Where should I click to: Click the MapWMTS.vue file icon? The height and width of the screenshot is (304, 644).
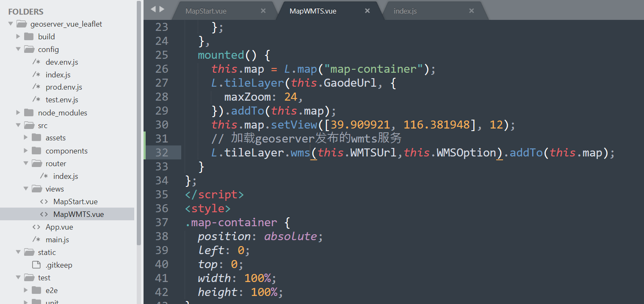44,214
